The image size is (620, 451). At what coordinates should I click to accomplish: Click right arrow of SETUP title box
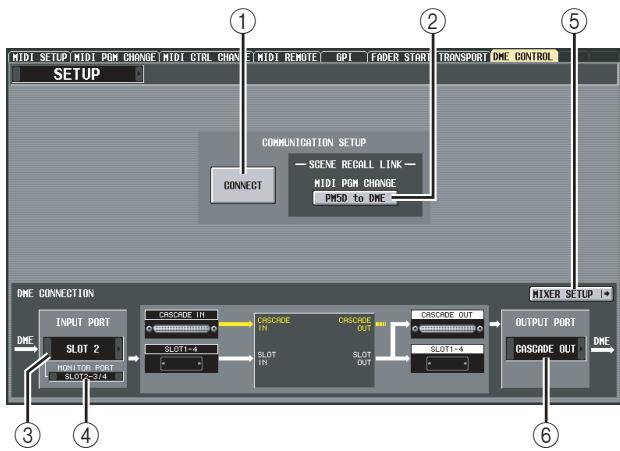[139, 74]
